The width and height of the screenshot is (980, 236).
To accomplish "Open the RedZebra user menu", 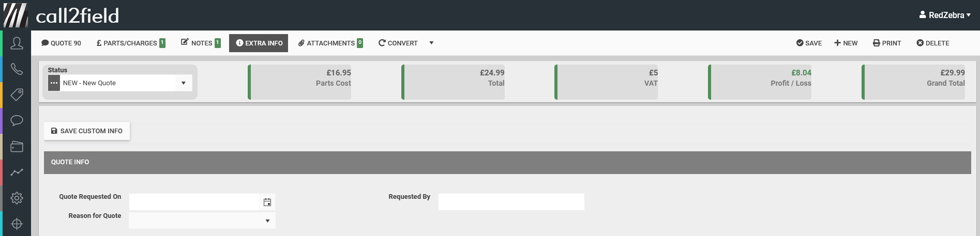I will click(x=945, y=15).
